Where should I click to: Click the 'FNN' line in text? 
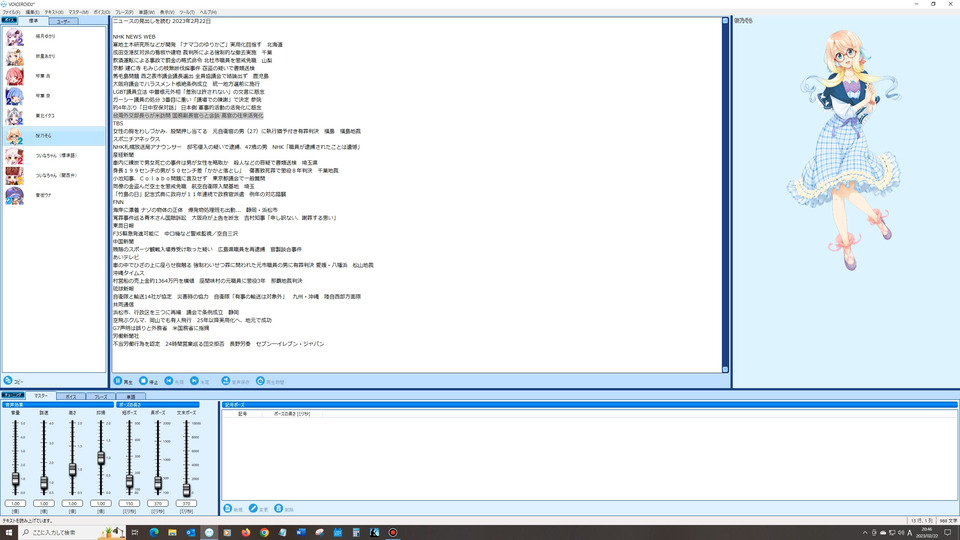[x=118, y=202]
